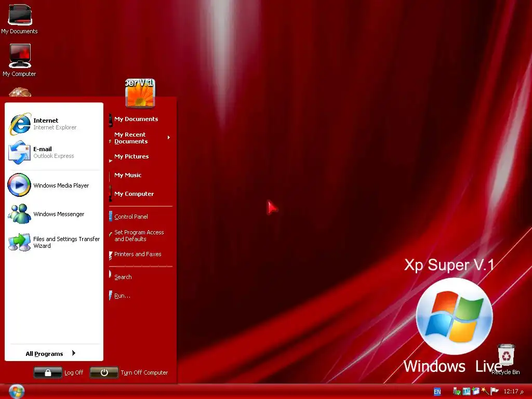The image size is (532, 399).
Task: Click the user account flower picture
Action: coord(140,93)
